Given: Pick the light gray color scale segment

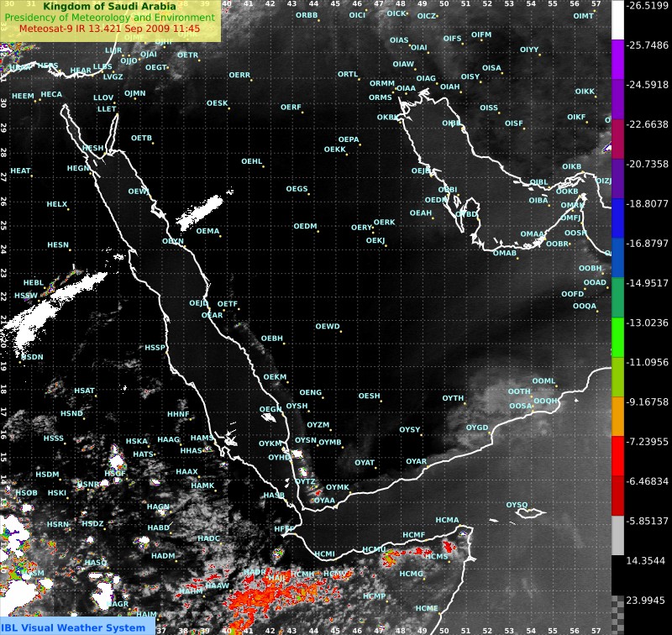Looking at the screenshot, I should click(617, 535).
